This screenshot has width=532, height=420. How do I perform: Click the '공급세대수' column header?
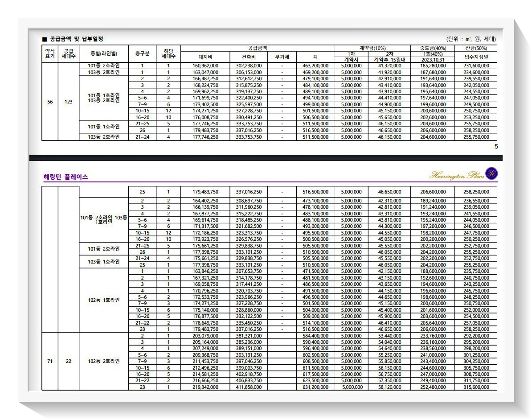click(x=69, y=54)
